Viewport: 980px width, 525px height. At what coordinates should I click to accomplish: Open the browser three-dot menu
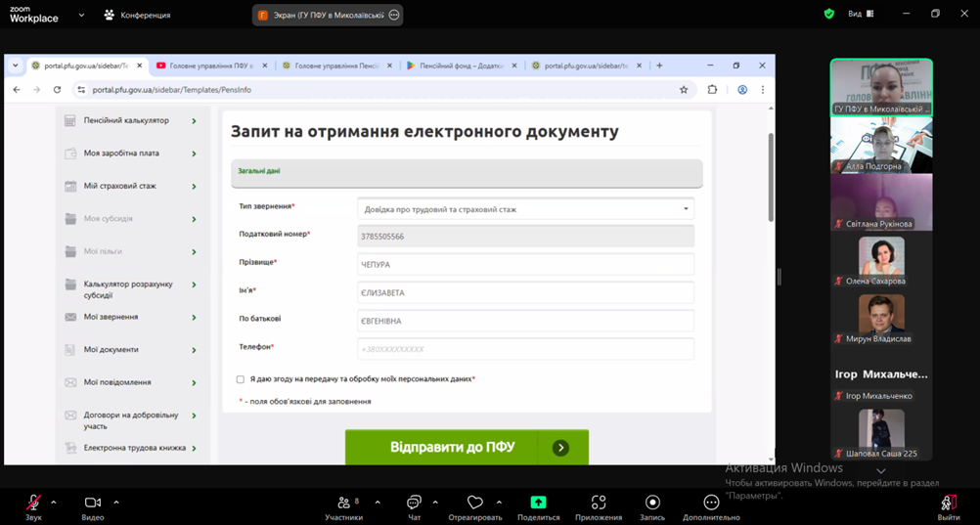coord(763,90)
